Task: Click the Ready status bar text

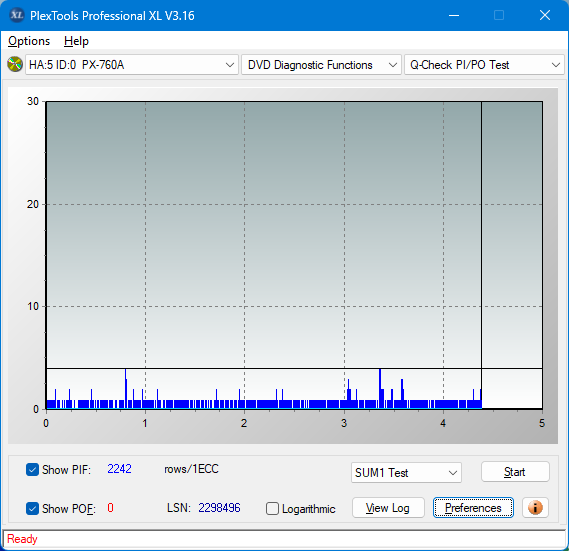Action: (22, 539)
